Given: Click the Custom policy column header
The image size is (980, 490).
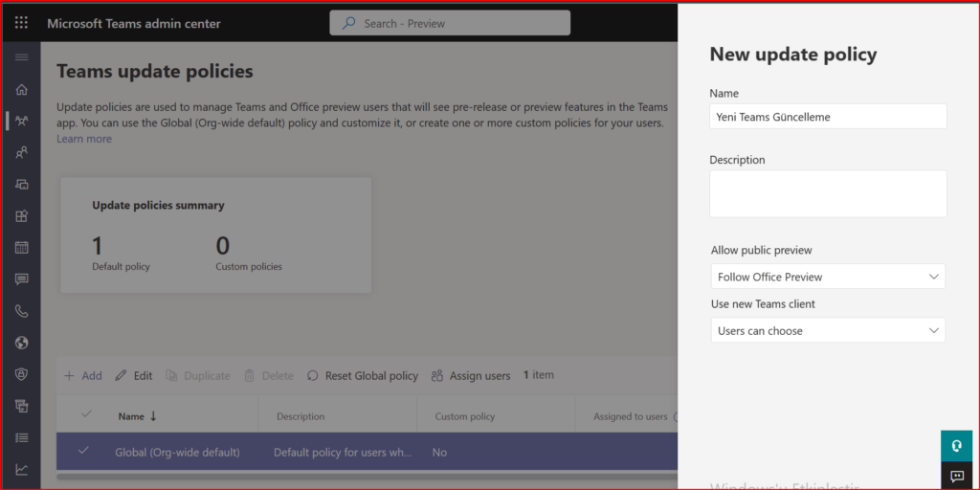Looking at the screenshot, I should click(465, 416).
